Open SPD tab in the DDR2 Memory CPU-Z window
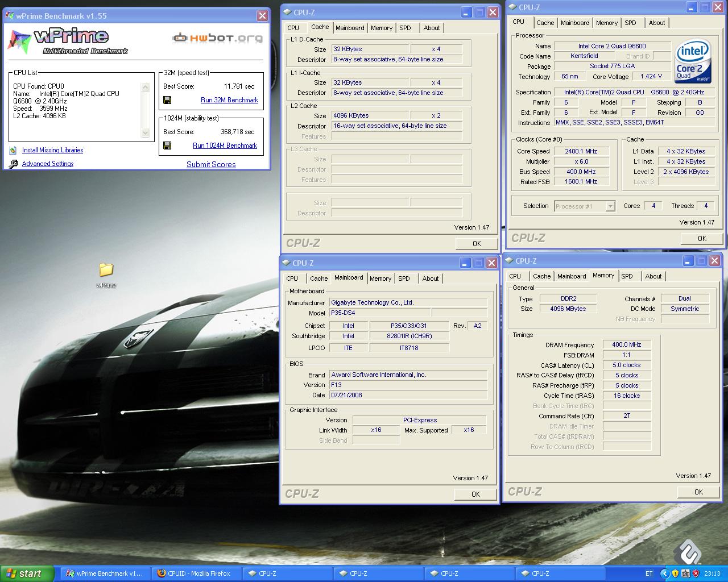 (x=627, y=276)
